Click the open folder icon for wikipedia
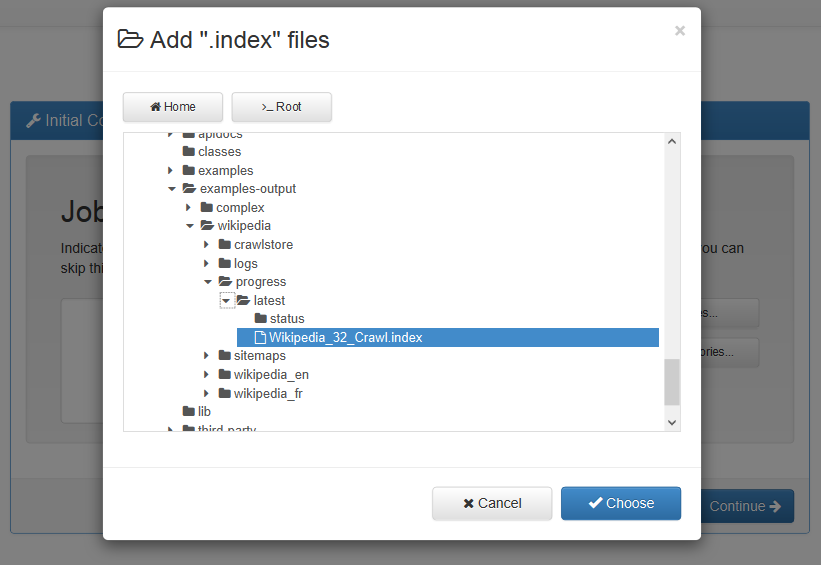Screen dimensions: 821x565 tap(207, 226)
